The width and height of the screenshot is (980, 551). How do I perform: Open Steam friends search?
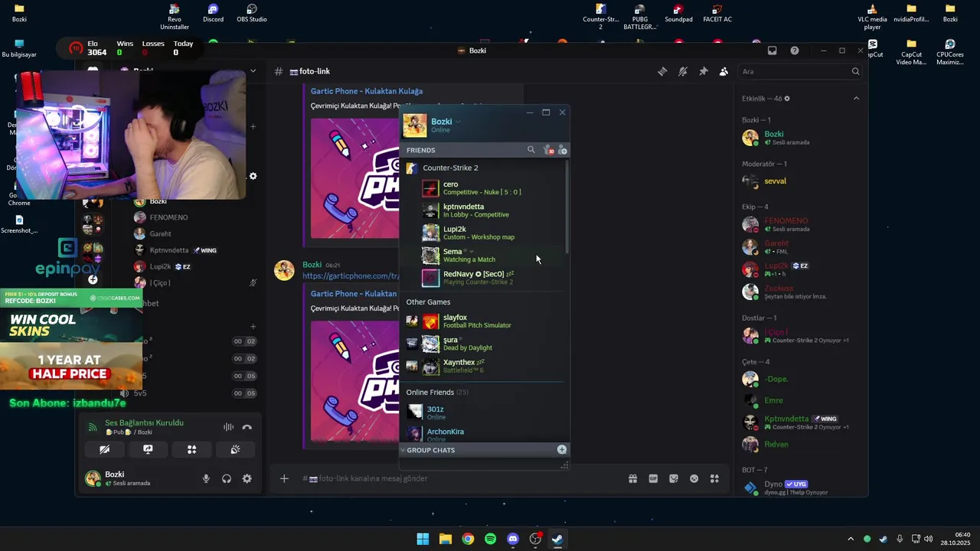(531, 150)
